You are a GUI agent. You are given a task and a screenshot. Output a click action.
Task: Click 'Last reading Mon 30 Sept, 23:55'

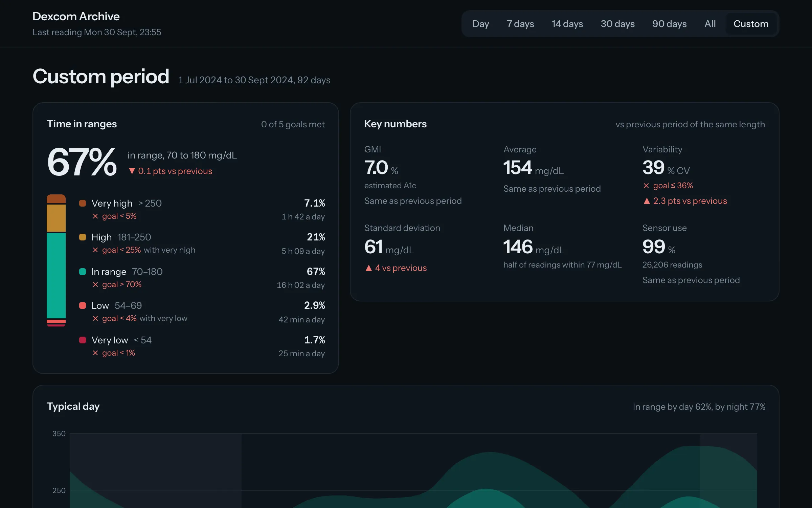[97, 32]
